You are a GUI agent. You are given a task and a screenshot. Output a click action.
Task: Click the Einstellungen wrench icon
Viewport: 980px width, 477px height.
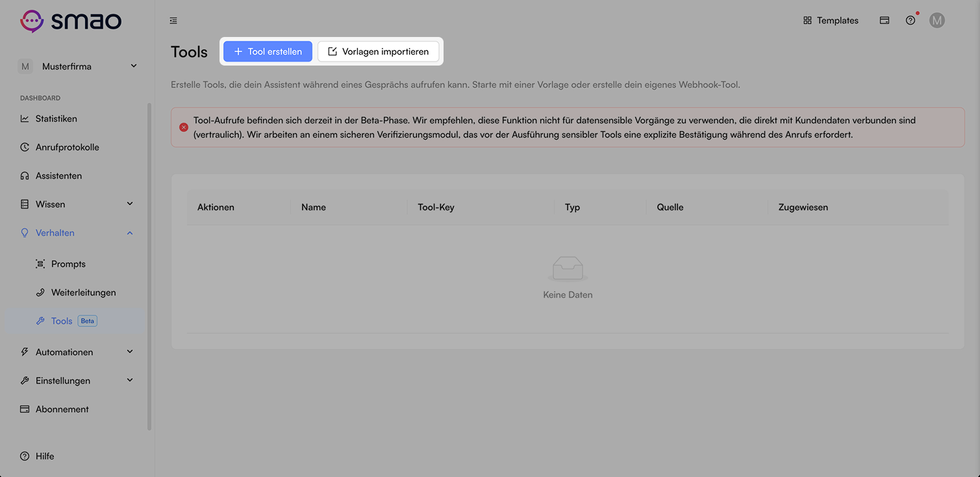pos(25,381)
